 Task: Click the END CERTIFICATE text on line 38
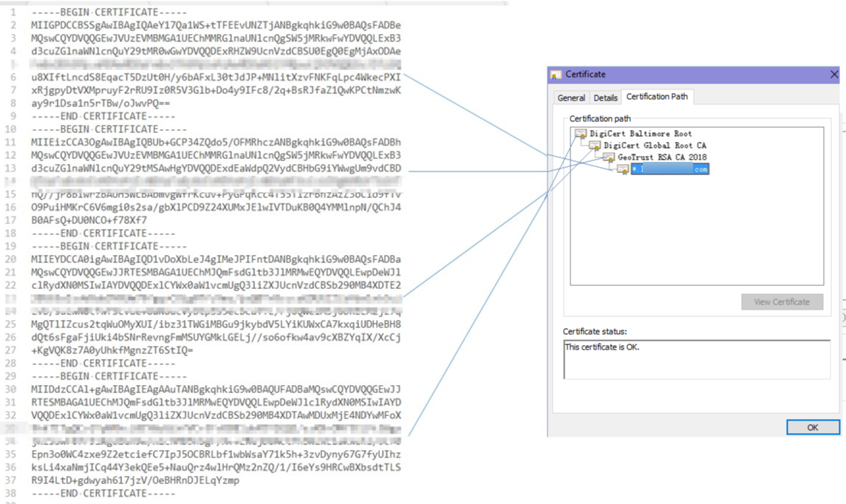click(x=103, y=493)
